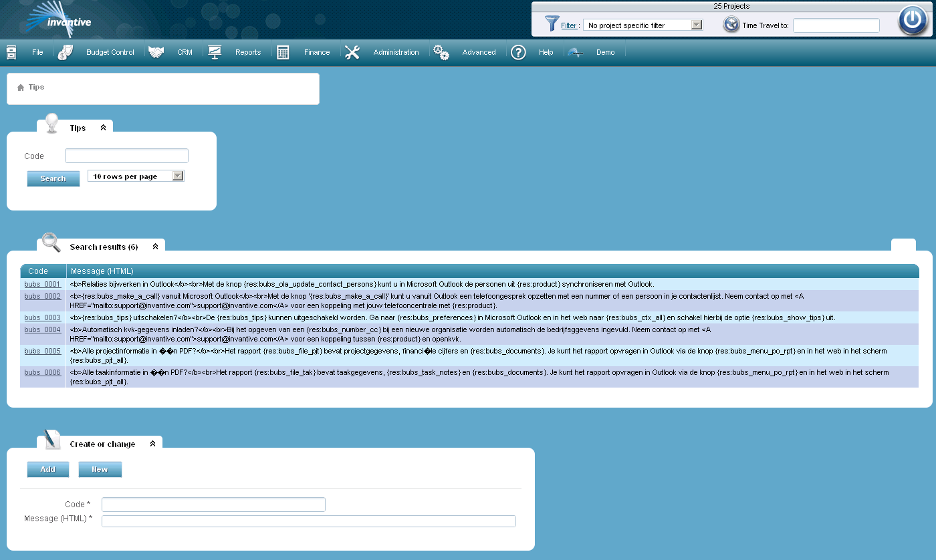The image size is (936, 560).
Task: Open the bubs_0003 tip link
Action: [42, 317]
